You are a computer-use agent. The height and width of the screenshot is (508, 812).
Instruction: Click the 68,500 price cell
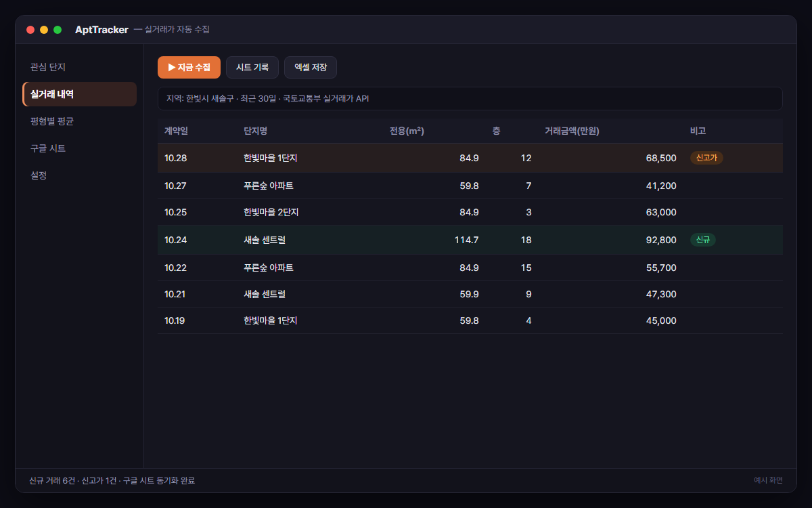[x=661, y=158]
